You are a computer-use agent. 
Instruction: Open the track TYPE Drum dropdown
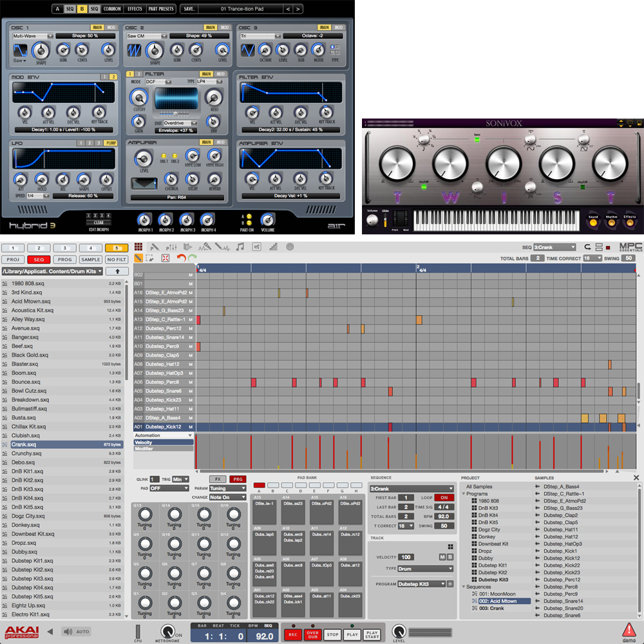pos(425,569)
